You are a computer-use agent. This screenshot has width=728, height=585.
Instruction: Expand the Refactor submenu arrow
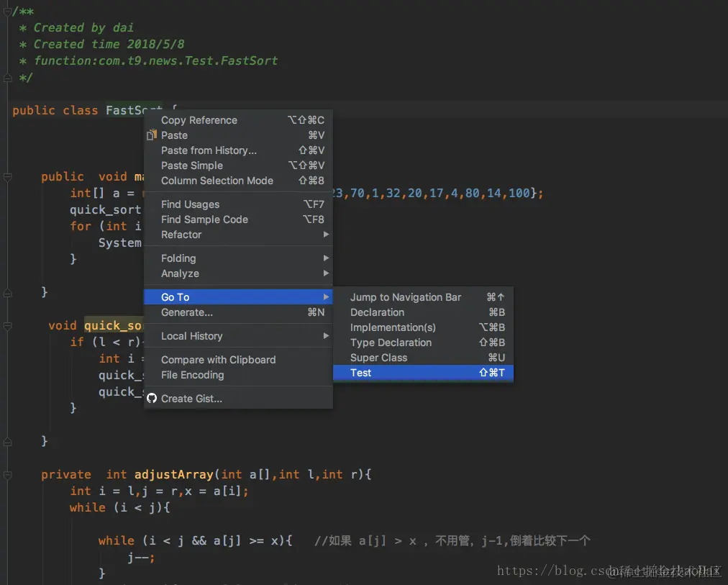[326, 235]
